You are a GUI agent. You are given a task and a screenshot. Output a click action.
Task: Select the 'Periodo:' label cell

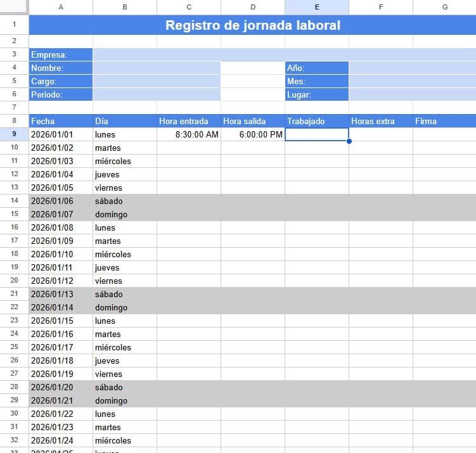click(61, 94)
